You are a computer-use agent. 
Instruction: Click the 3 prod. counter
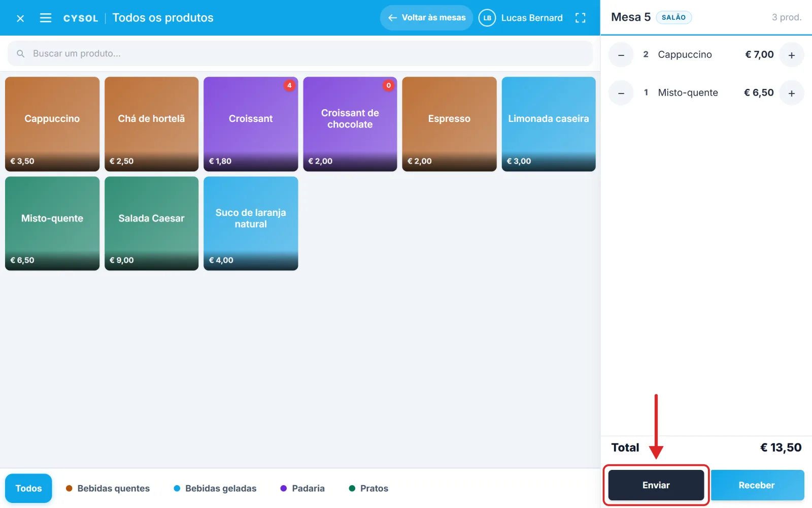pyautogui.click(x=787, y=17)
